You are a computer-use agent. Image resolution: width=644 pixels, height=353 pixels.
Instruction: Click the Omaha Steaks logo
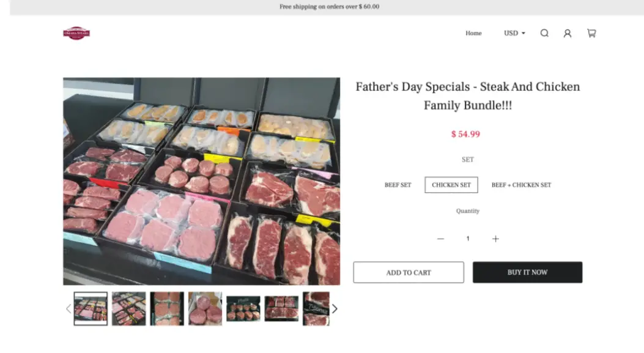coord(76,33)
